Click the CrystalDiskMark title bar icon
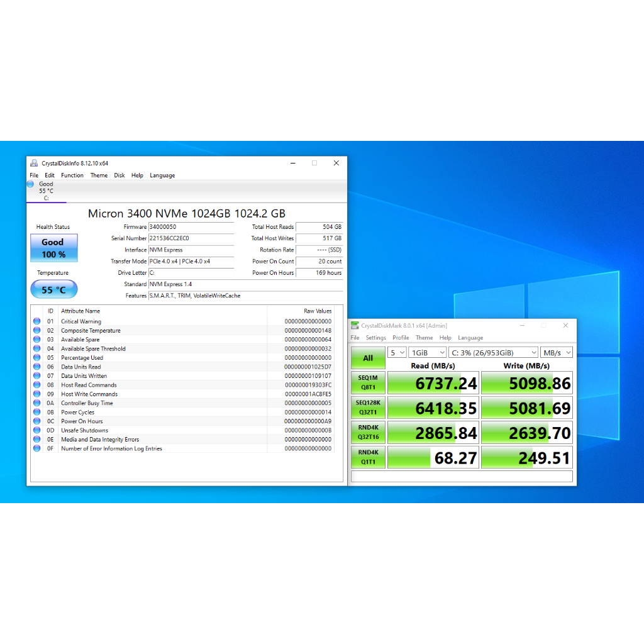Image resolution: width=644 pixels, height=644 pixels. pos(355,326)
